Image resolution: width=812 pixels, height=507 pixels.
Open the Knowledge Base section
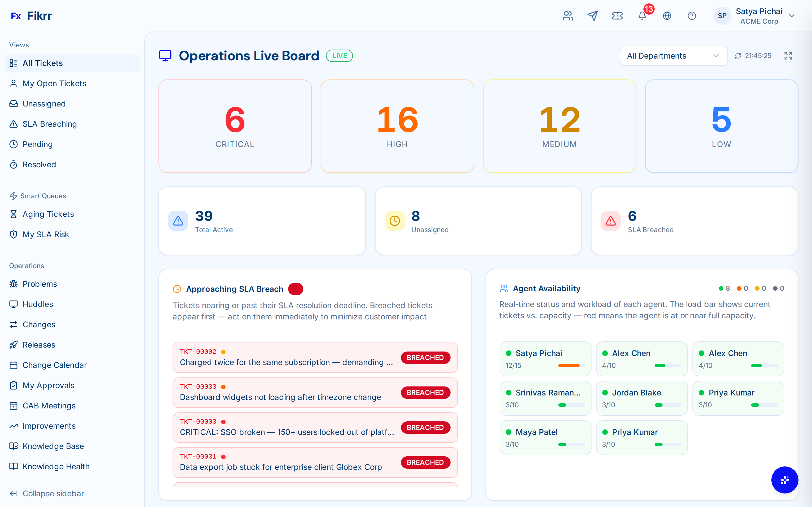[53, 446]
